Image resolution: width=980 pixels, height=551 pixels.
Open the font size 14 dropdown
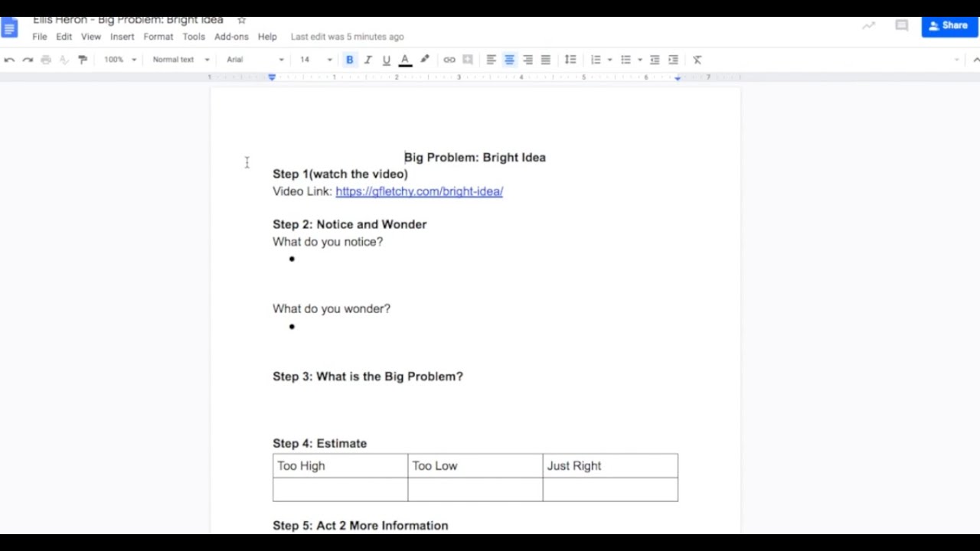pyautogui.click(x=315, y=60)
